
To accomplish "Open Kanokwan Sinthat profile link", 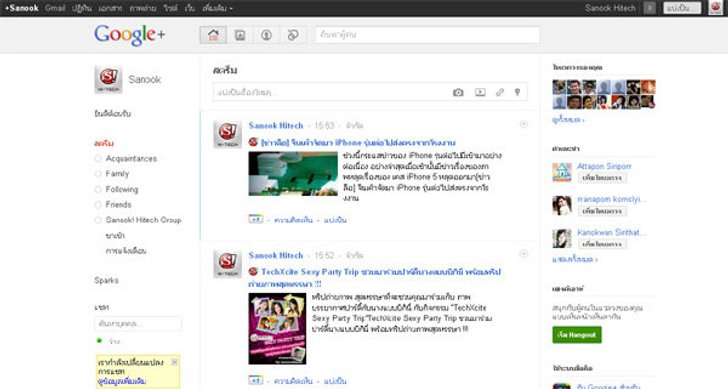I will click(611, 232).
